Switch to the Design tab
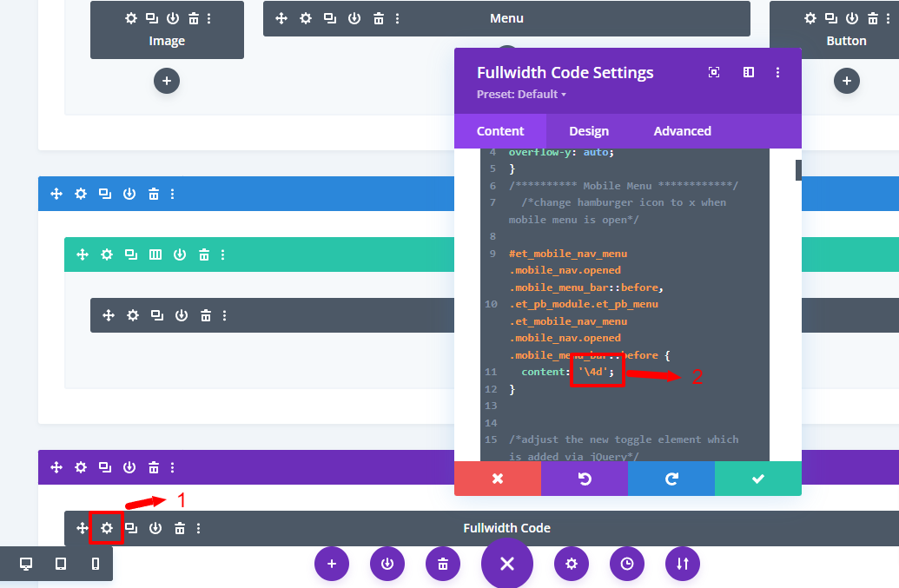Screen dimensions: 899x588 point(589,131)
